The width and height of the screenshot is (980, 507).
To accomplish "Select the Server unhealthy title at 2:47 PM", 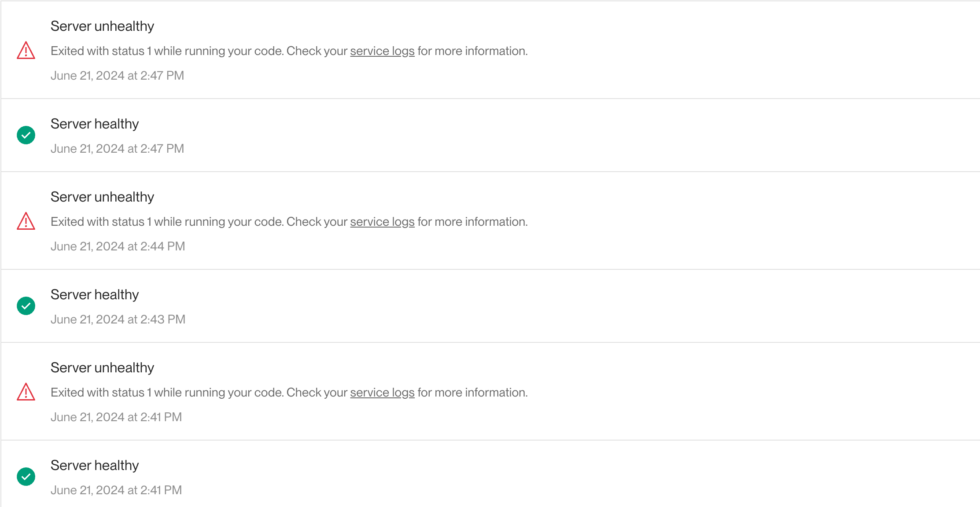I will tap(102, 26).
